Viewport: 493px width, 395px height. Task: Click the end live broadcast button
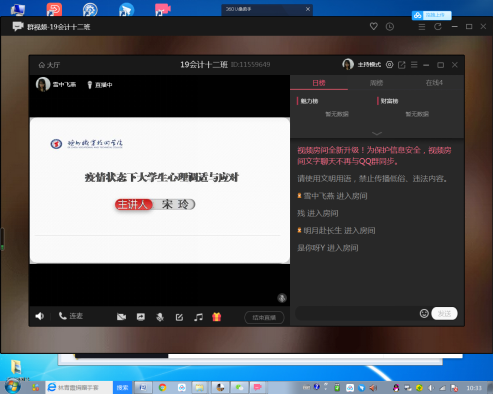point(264,317)
